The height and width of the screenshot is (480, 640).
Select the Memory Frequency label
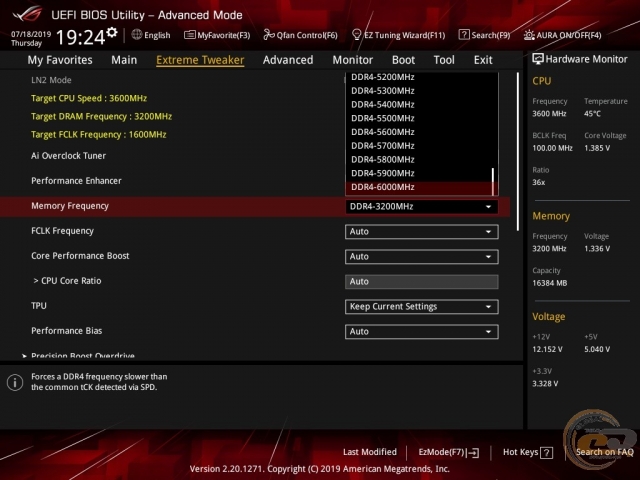click(70, 206)
